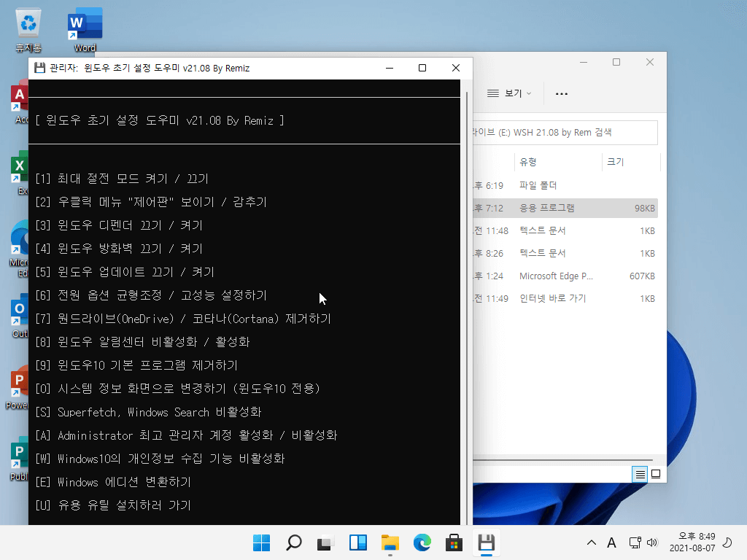Select the 응용 프로그램 98KB row

coord(565,208)
